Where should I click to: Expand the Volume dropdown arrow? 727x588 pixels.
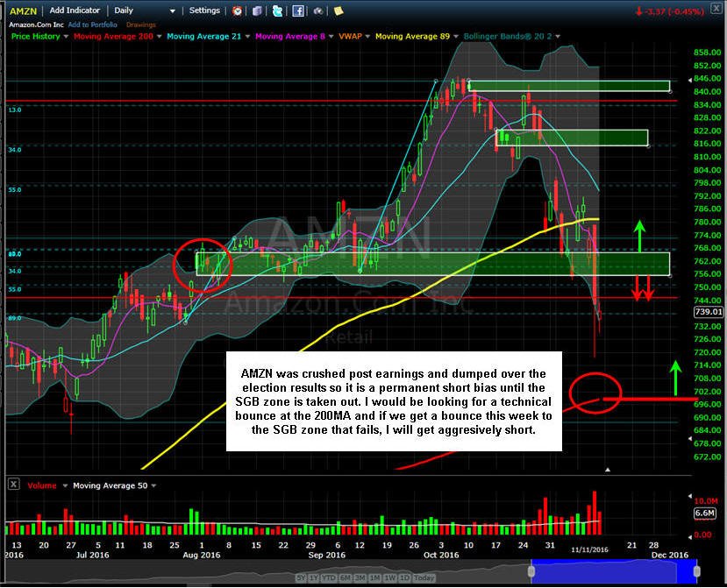click(65, 486)
